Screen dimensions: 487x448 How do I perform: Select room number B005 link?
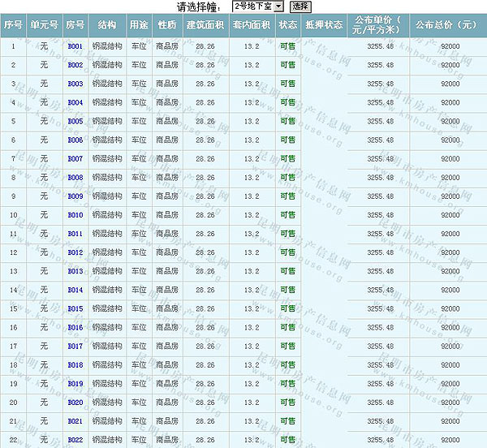tap(75, 121)
